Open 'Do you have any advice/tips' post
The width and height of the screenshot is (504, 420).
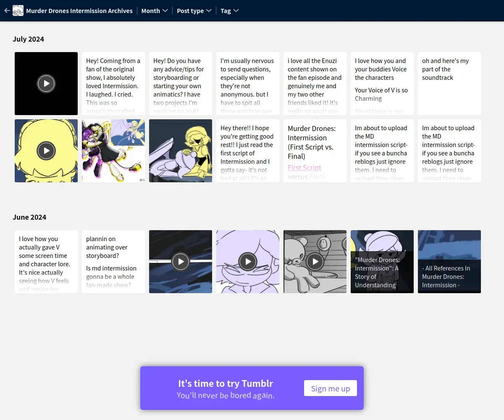[181, 84]
